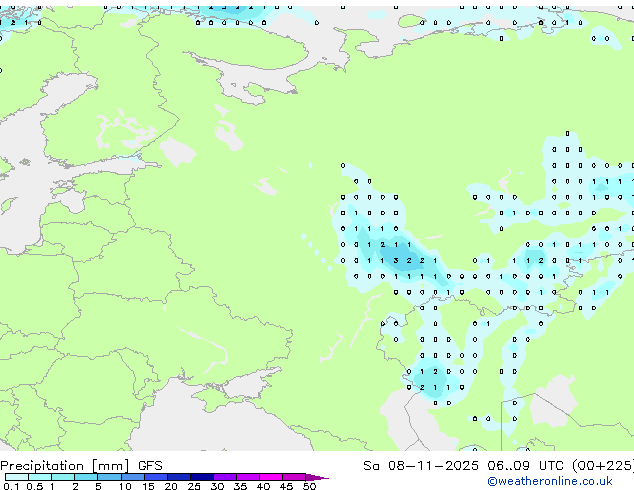
Task: Pick the 30–35 mm purple legend swatch
Action: coord(225,477)
